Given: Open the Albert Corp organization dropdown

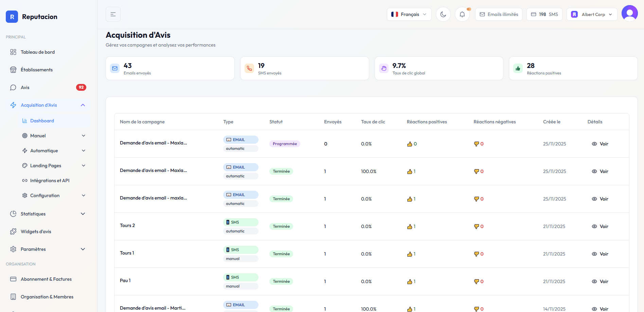Looking at the screenshot, I should click(x=592, y=14).
